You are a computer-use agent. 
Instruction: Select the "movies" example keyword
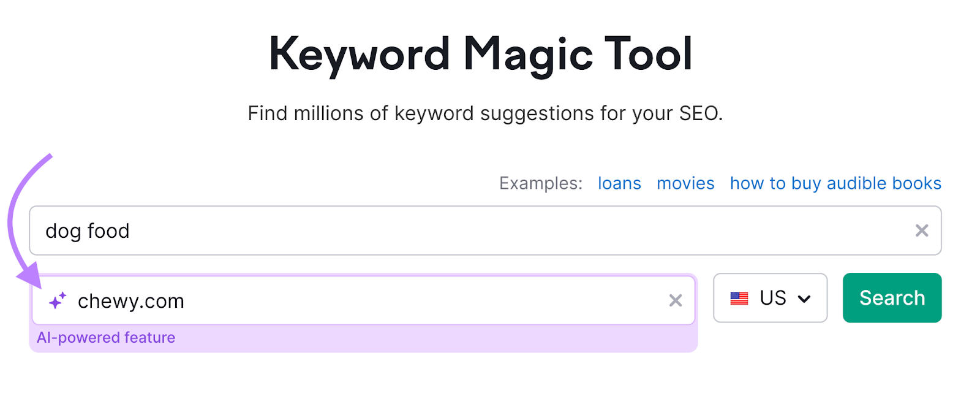pyautogui.click(x=685, y=183)
